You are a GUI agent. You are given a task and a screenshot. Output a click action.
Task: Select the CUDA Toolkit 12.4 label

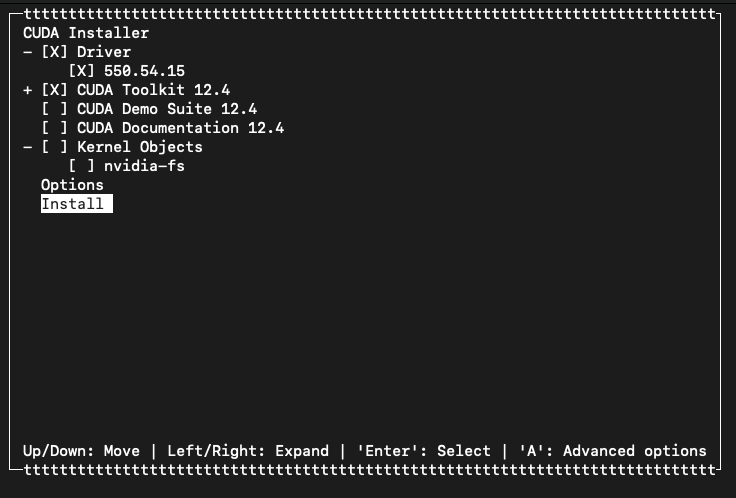tap(153, 90)
